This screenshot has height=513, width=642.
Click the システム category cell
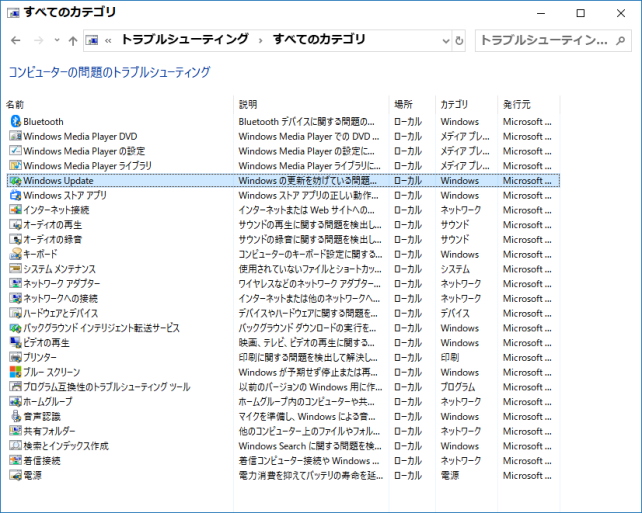click(x=455, y=269)
